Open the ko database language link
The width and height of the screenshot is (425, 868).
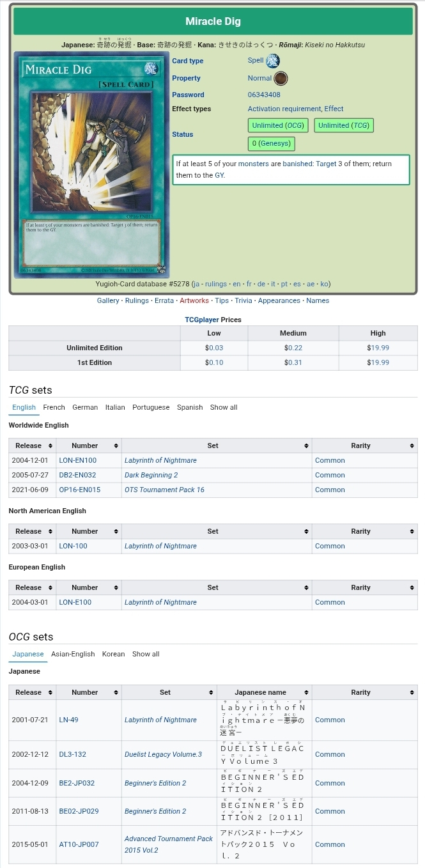(325, 284)
